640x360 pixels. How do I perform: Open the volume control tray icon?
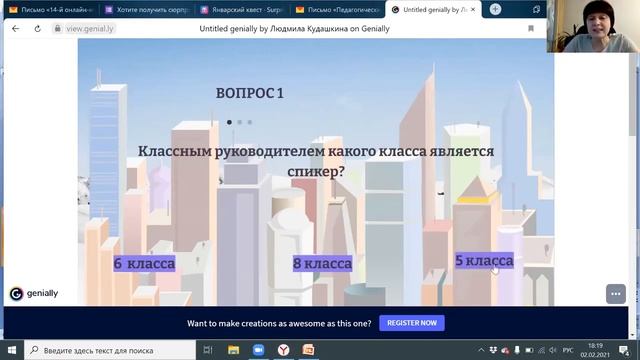[x=553, y=350]
